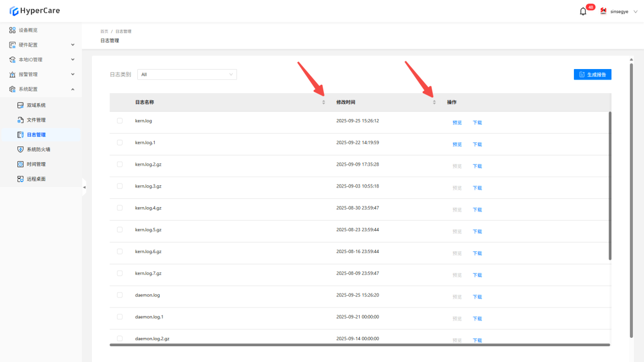Click 预览 link for kern.log.1
The image size is (644, 362).
click(x=457, y=144)
